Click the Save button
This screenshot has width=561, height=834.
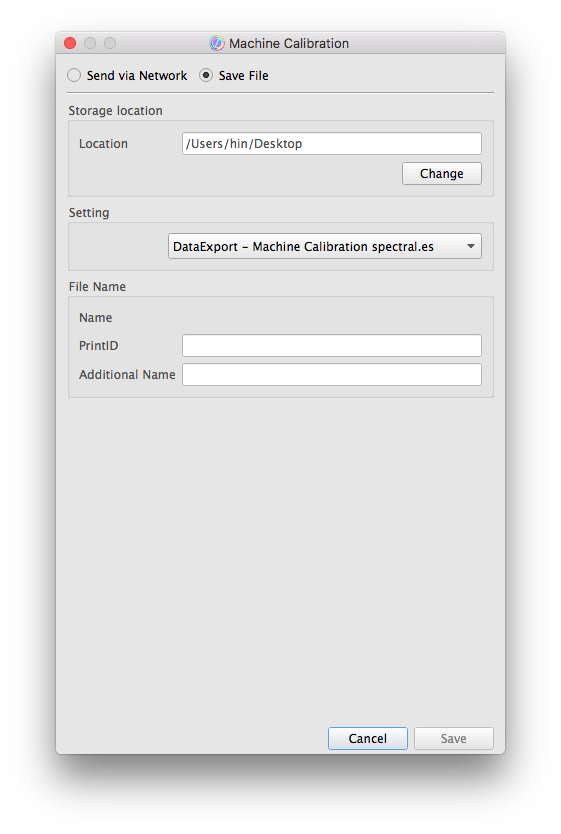click(454, 739)
